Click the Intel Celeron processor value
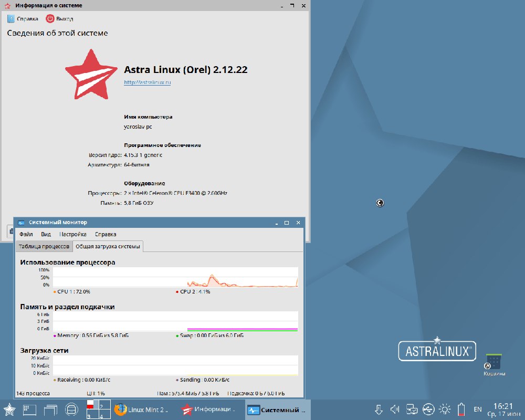The height and width of the screenshot is (420, 525). pos(175,193)
